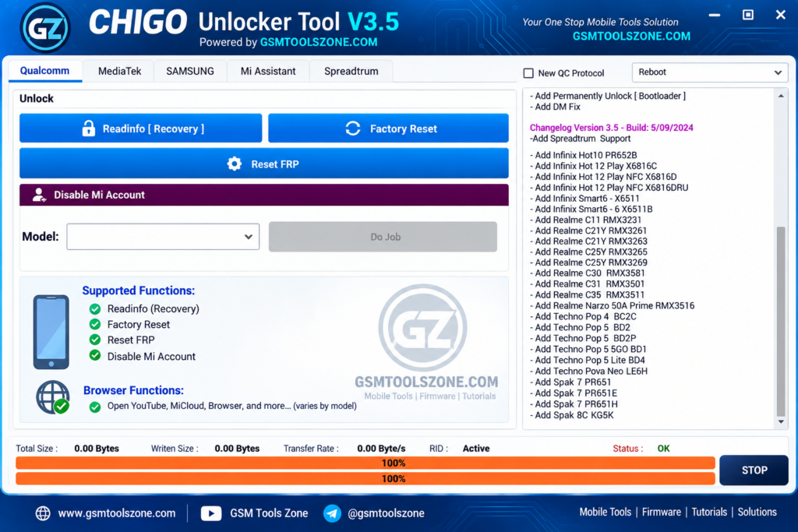Screen dimensions: 798x532
Task: Click '- Add Realme Narzo 50A Prime RMX3516' line
Action: [613, 305]
